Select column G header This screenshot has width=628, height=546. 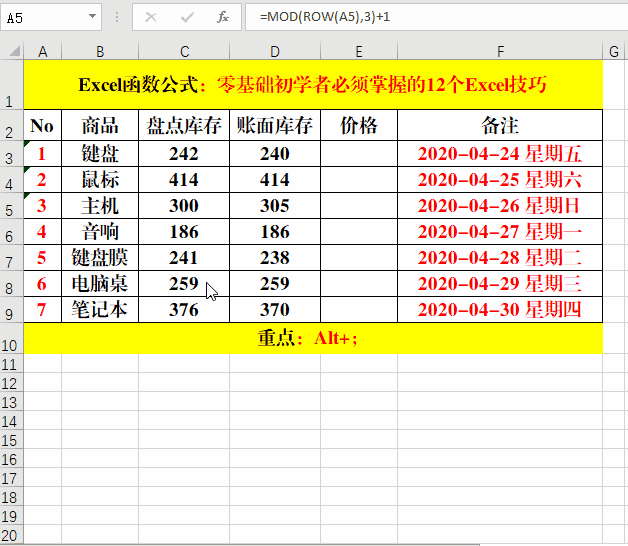coord(615,51)
